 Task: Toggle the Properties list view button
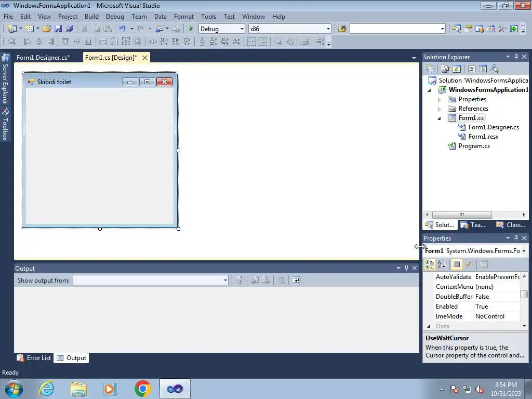457,264
